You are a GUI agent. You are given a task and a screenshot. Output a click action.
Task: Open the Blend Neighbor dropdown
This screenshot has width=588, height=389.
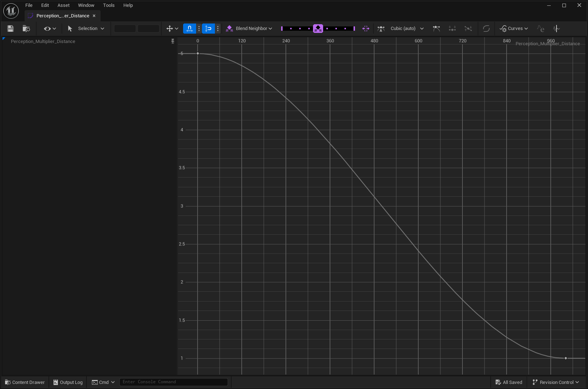[251, 28]
